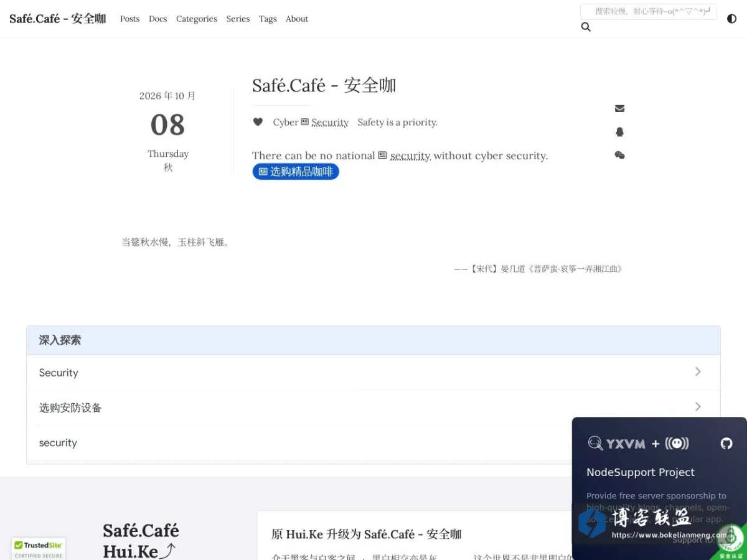The image size is (747, 560).
Task: Click the Thursday weekday label
Action: click(x=168, y=154)
